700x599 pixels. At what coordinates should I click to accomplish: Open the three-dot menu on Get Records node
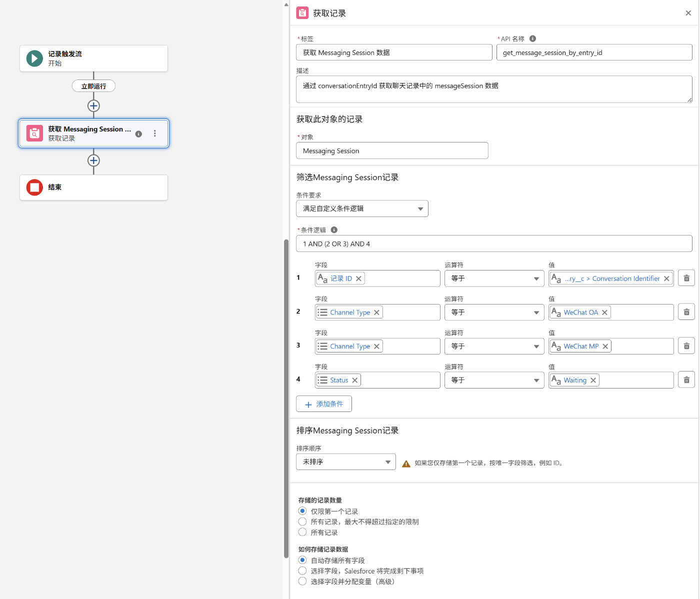155,133
